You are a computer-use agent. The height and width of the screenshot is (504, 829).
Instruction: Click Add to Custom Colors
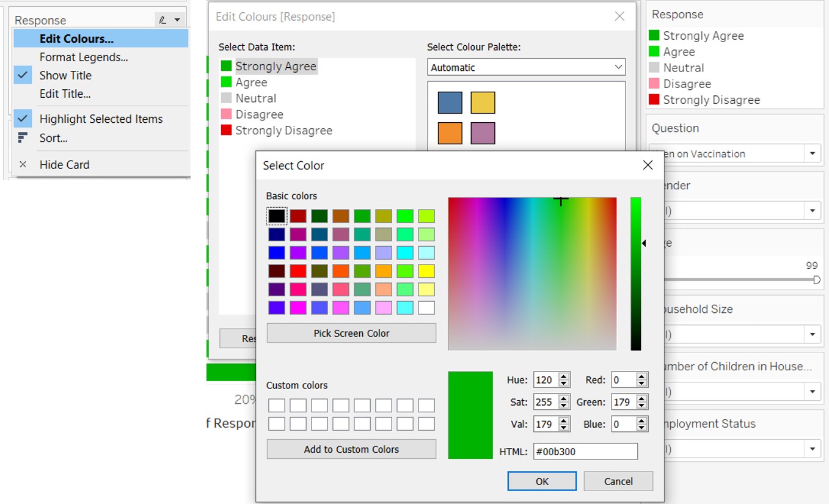click(351, 449)
